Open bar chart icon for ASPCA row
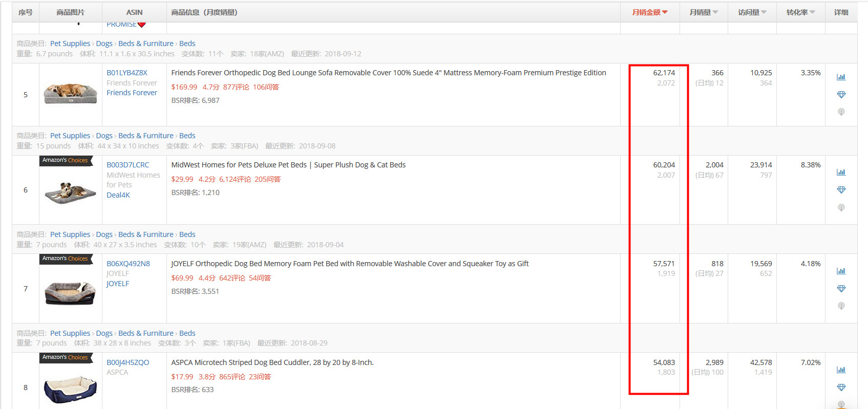Screen dimensions: 868x409 point(841,370)
